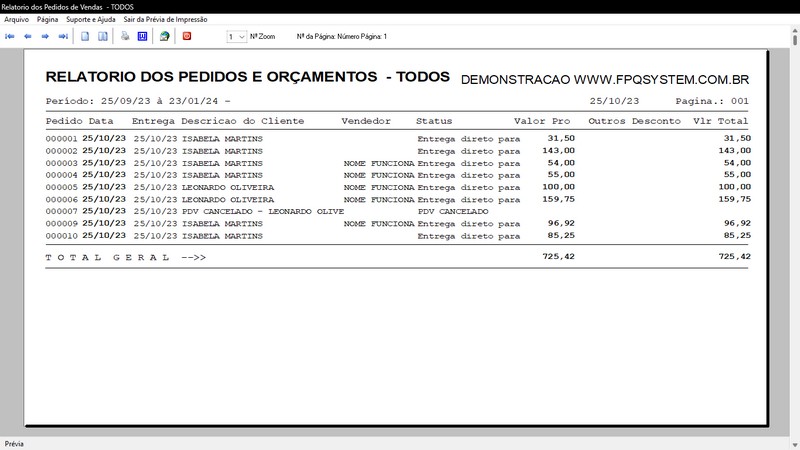This screenshot has width=800, height=450.
Task: Click the Pagina.: 001 text
Action: pos(712,101)
